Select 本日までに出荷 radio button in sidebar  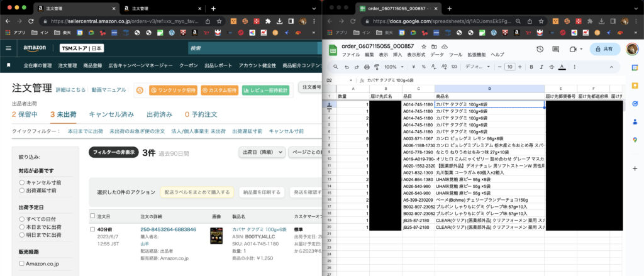(22, 227)
